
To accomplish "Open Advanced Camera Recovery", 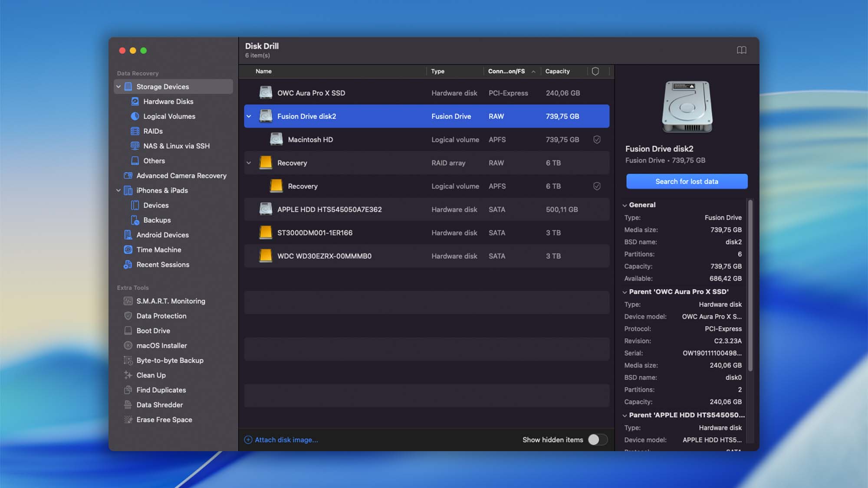I will [x=181, y=176].
